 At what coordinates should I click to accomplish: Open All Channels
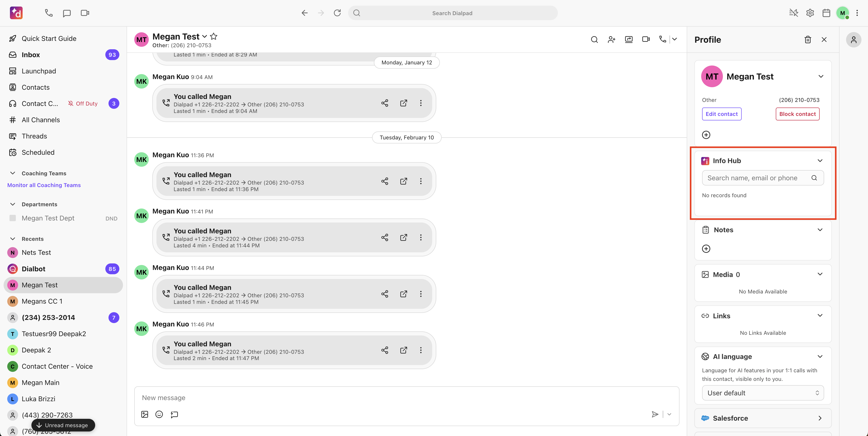(x=63, y=120)
